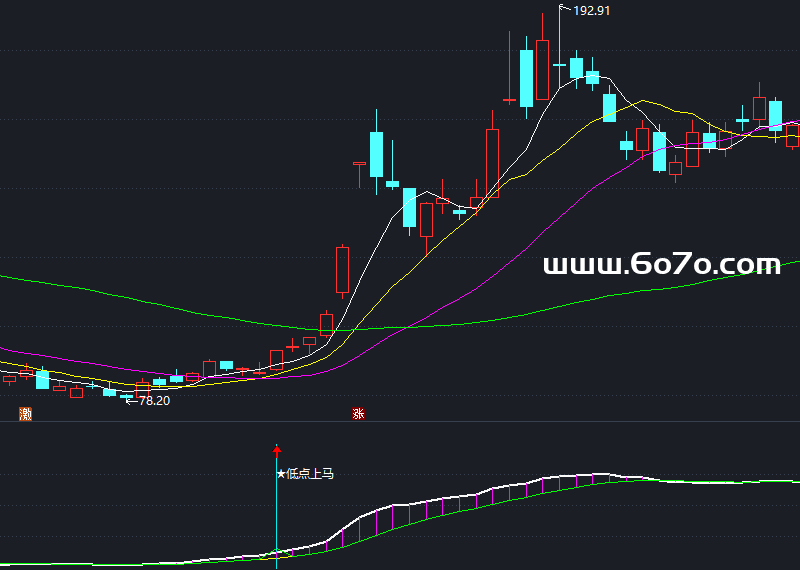Image resolution: width=800 pixels, height=570 pixels.
Task: Click the 涨 marker icon below the chart
Action: pyautogui.click(x=359, y=413)
